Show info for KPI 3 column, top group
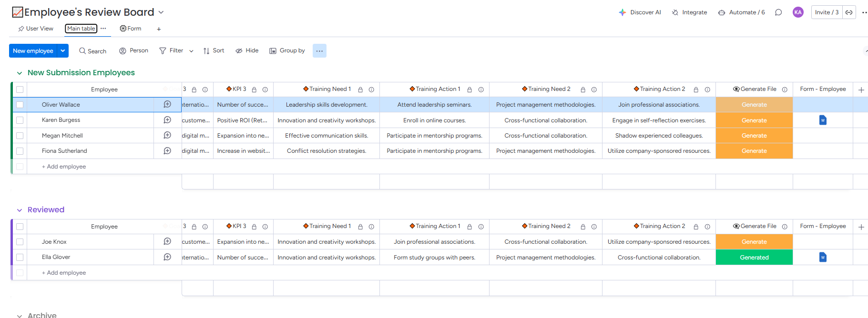The image size is (868, 318). pyautogui.click(x=265, y=89)
